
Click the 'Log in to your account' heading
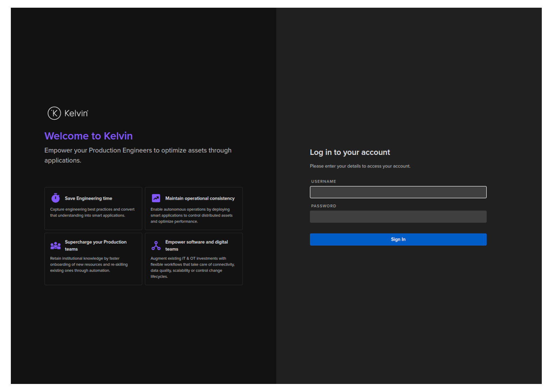click(x=350, y=152)
